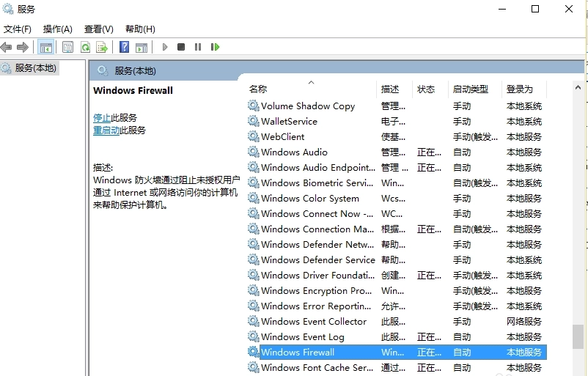This screenshot has width=588, height=376.
Task: Open the Properties toolbar icon
Action: [x=68, y=47]
